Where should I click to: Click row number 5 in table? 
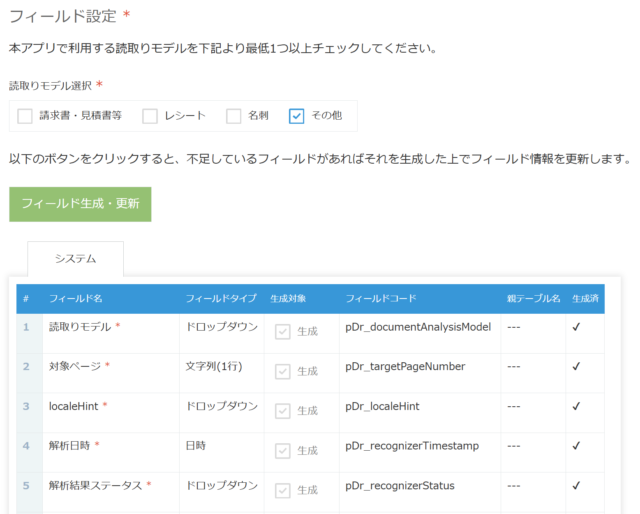coord(26,485)
